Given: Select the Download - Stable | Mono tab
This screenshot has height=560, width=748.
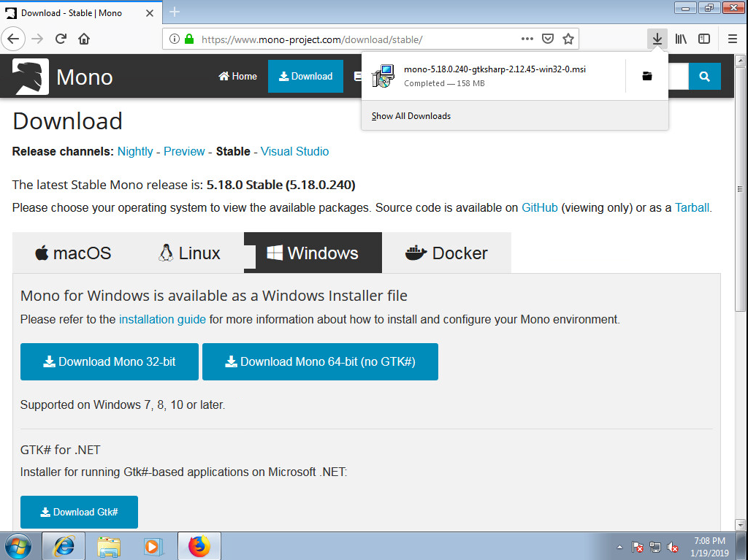Looking at the screenshot, I should click(x=81, y=13).
